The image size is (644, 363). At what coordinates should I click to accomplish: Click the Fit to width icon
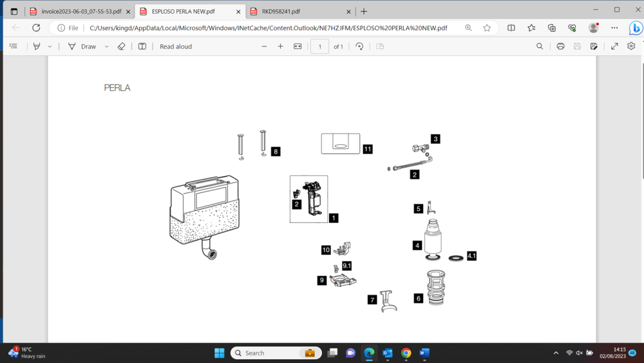point(298,46)
